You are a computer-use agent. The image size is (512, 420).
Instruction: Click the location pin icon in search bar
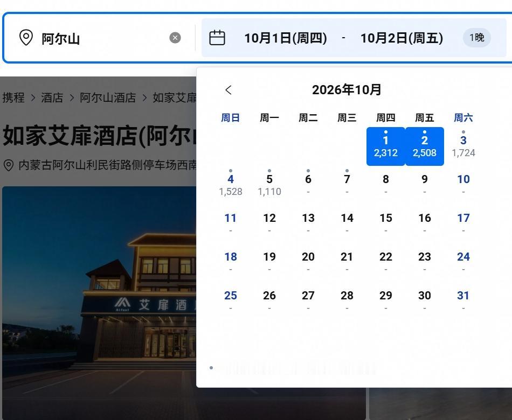26,38
